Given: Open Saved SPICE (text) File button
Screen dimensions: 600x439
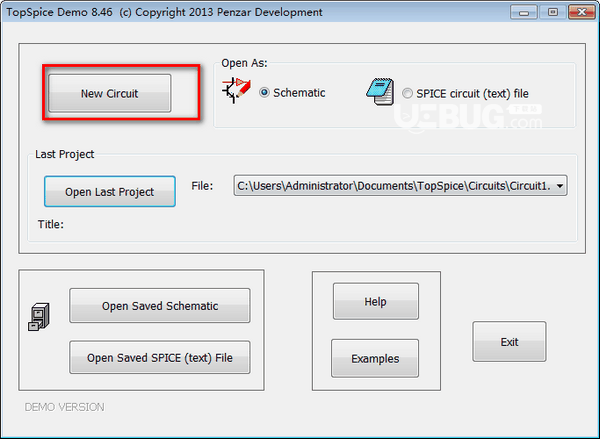Looking at the screenshot, I should point(160,357).
